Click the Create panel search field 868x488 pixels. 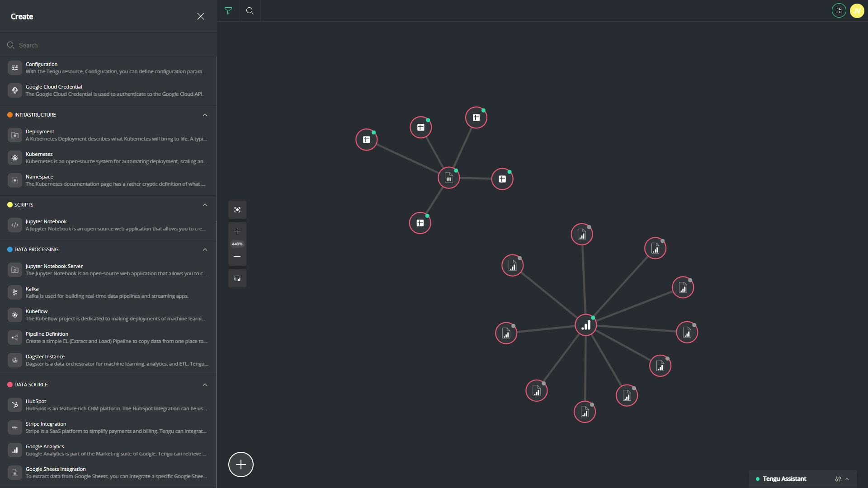108,45
